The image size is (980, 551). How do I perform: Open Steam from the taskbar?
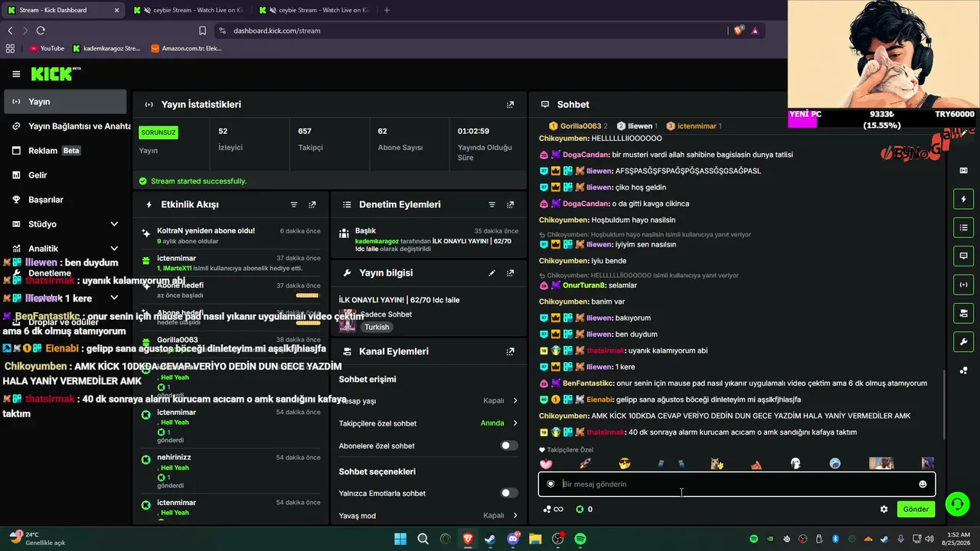click(490, 539)
